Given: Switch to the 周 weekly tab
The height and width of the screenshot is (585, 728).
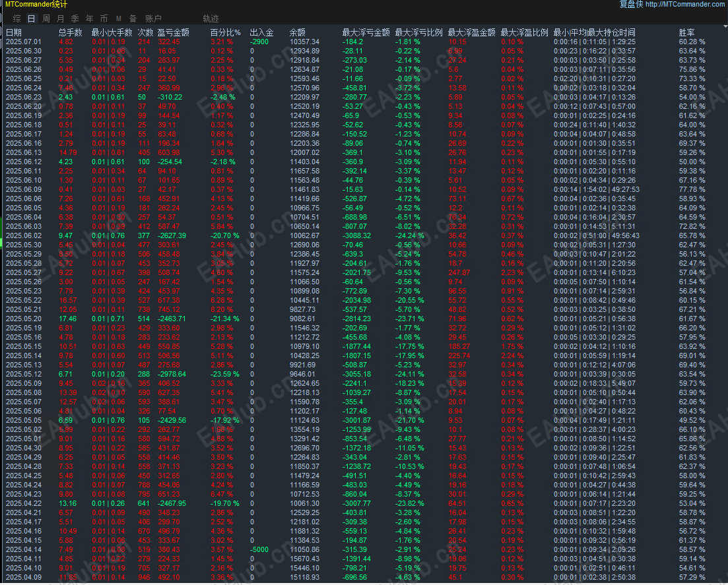Looking at the screenshot, I should point(46,18).
